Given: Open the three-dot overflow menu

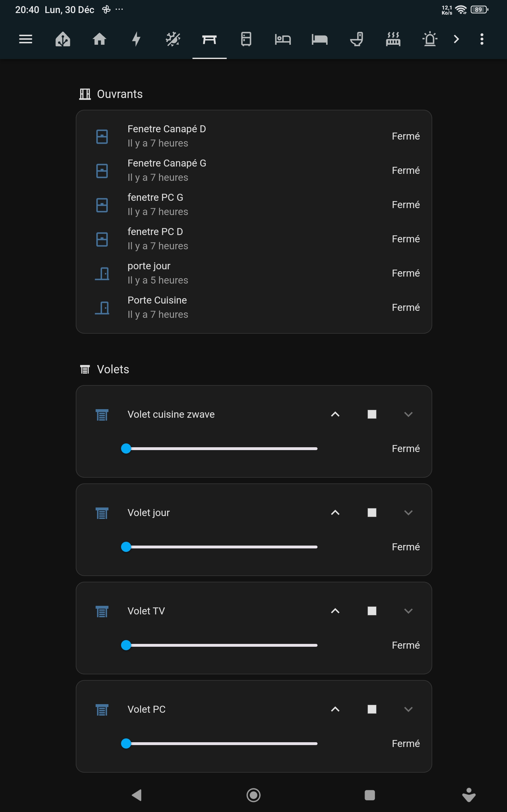Looking at the screenshot, I should point(482,39).
